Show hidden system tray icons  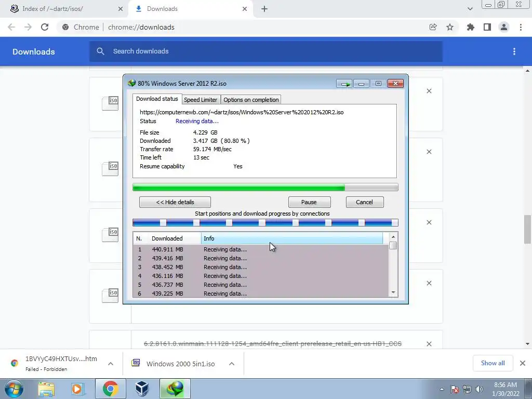[442, 389]
